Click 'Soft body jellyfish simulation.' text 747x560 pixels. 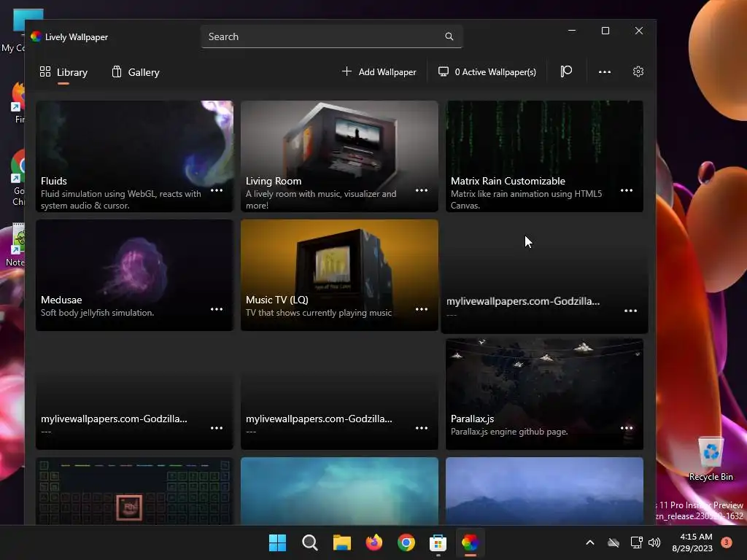(97, 313)
